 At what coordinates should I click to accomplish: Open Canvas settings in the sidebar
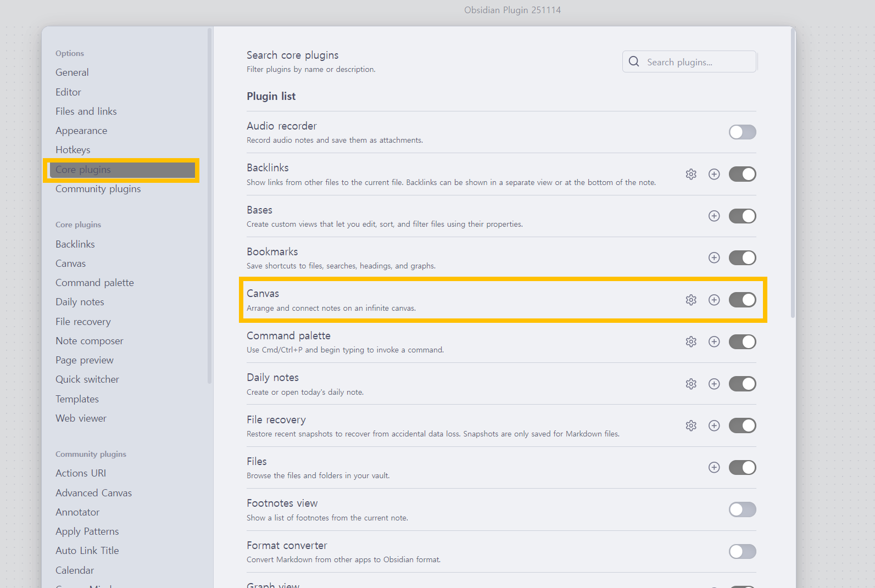[x=71, y=264]
